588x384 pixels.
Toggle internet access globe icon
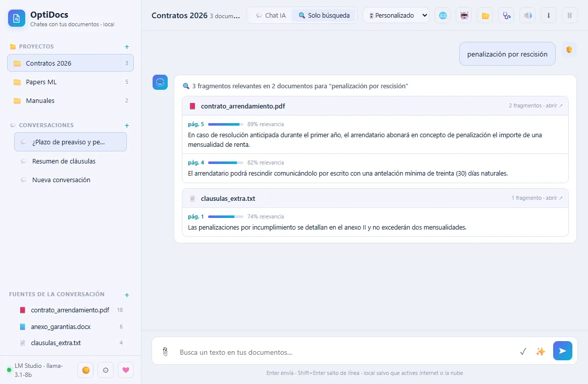point(443,15)
